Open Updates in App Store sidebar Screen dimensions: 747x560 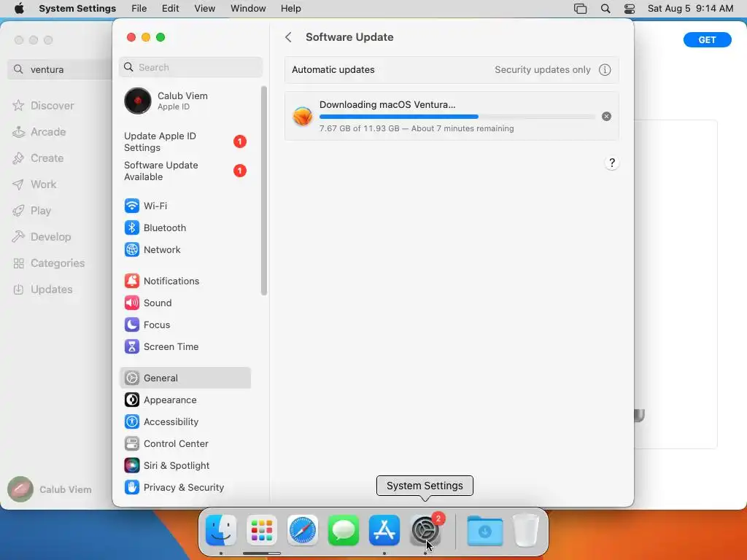[43, 289]
